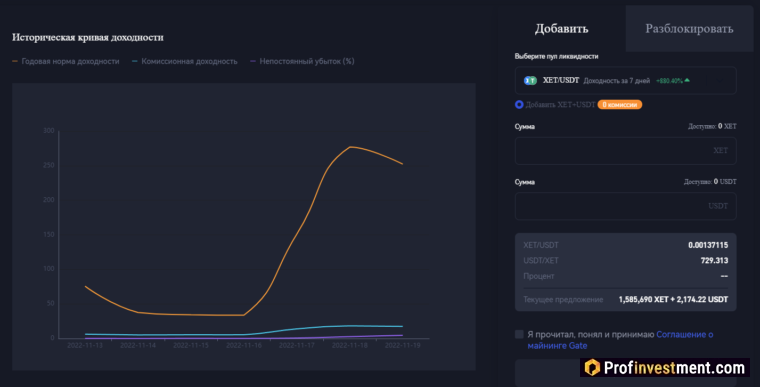This screenshot has height=387, width=760.
Task: Click the orange 0 комиссии badge
Action: point(619,104)
